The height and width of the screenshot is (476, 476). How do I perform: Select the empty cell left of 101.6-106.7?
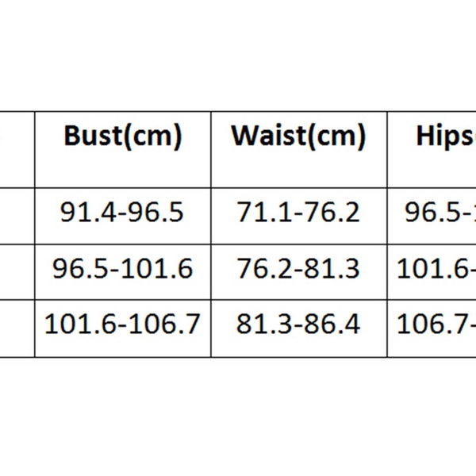[x=16, y=328]
